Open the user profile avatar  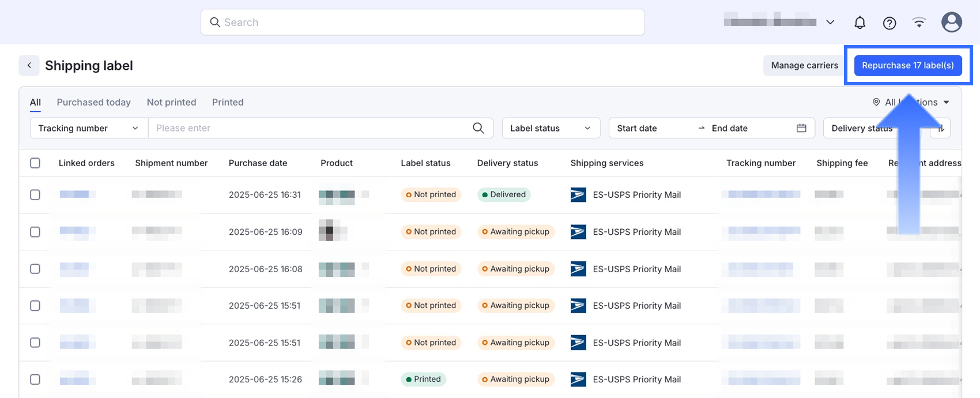click(951, 22)
